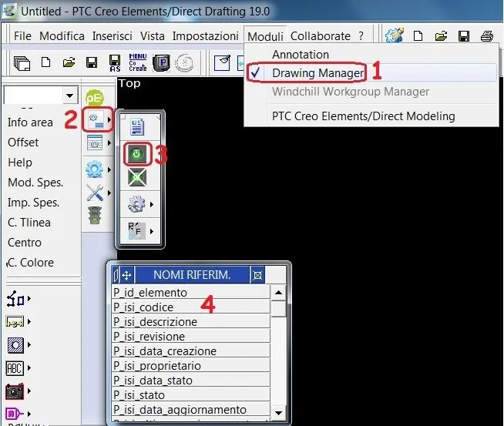Click the move handle of NOMI RIFERIM. panel

tap(126, 275)
